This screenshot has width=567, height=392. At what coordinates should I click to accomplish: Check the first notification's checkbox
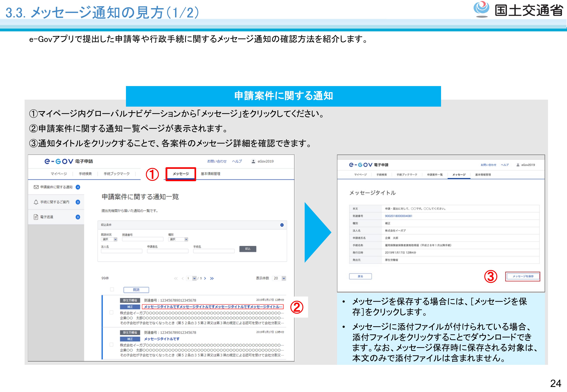point(111,312)
